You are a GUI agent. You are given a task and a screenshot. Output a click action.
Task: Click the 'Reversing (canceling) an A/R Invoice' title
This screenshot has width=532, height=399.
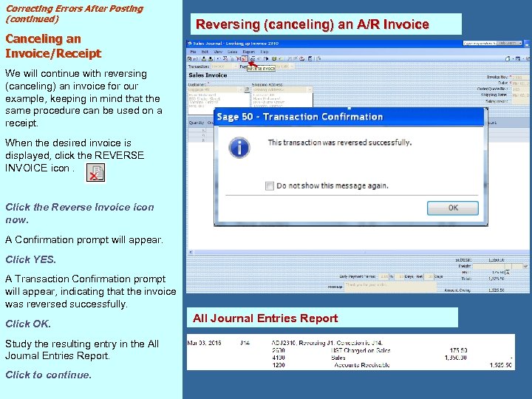pyautogui.click(x=312, y=24)
